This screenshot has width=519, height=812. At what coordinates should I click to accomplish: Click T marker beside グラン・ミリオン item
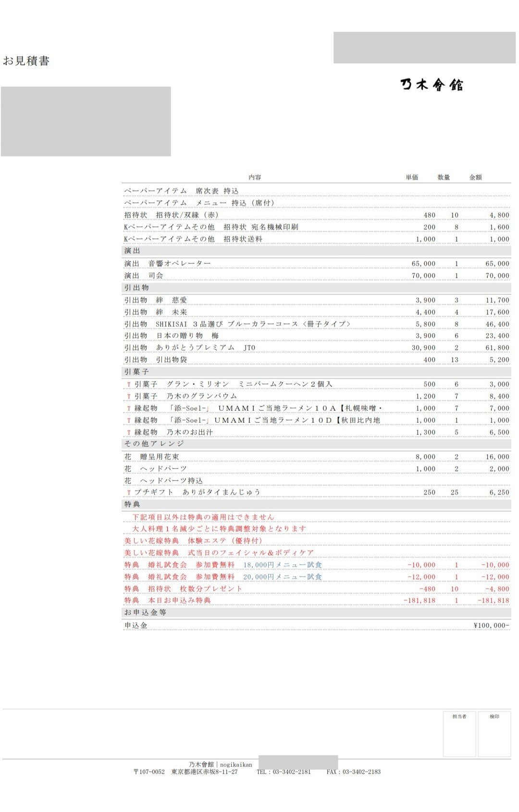pos(129,384)
